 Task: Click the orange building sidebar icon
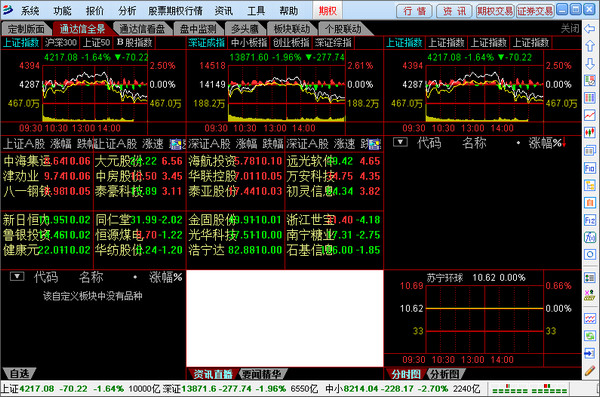coord(590,203)
